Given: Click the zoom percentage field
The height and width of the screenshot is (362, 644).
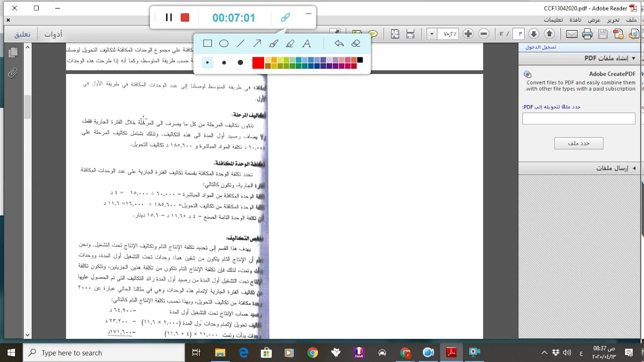Looking at the screenshot, I should click(448, 34).
